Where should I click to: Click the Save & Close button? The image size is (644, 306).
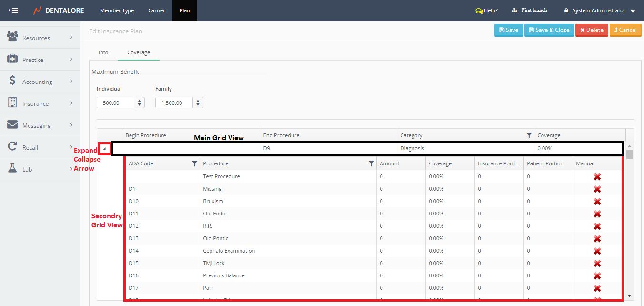click(549, 30)
